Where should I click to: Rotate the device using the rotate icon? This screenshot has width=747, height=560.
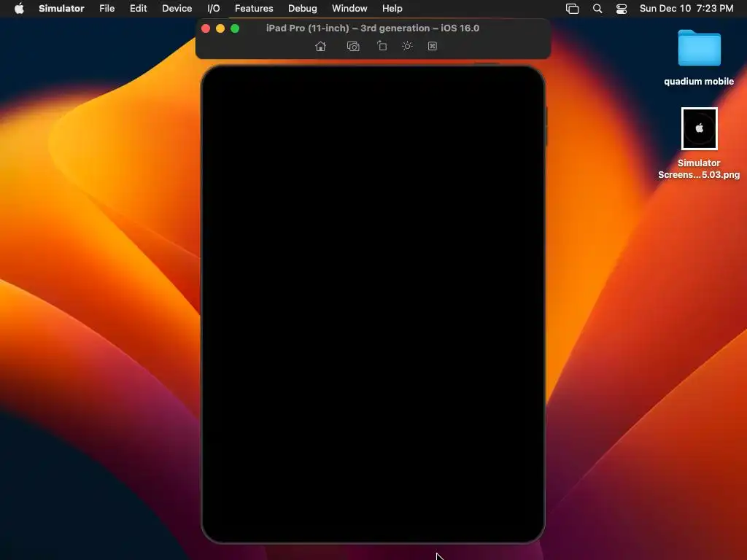(x=382, y=46)
